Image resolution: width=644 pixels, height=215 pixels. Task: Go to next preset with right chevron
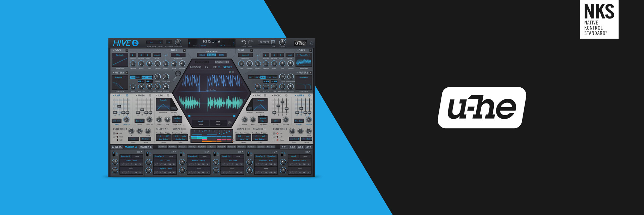(234, 43)
